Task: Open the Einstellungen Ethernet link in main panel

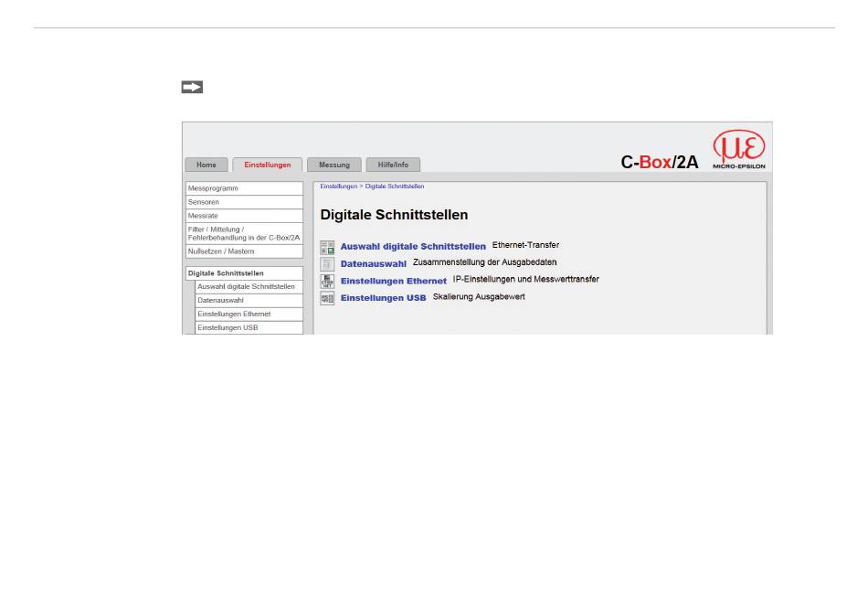Action: 394,282
